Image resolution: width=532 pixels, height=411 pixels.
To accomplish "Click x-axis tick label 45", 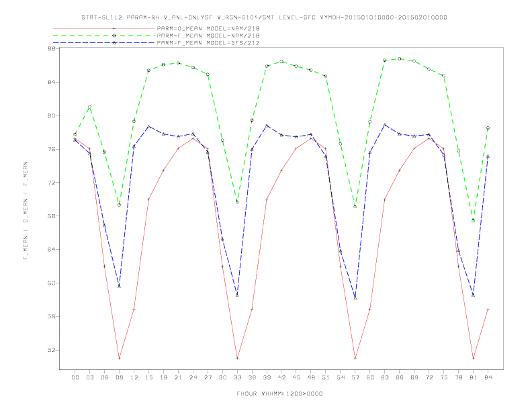I will (x=296, y=377).
